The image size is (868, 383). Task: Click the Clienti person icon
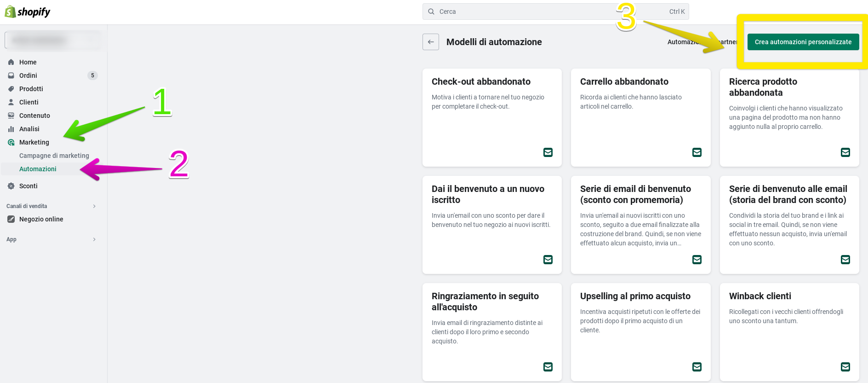coord(11,102)
